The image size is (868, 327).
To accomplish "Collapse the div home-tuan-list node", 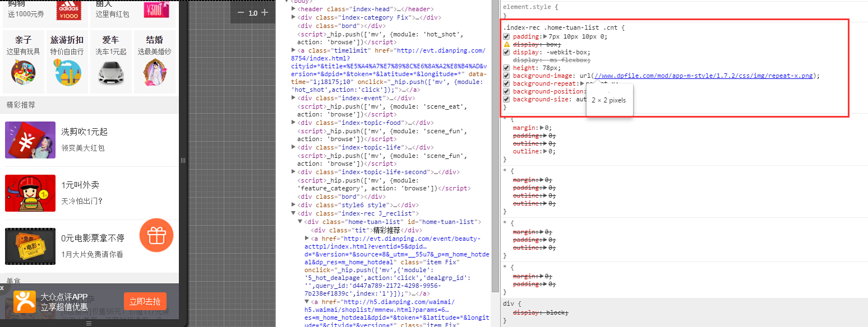I will [300, 222].
